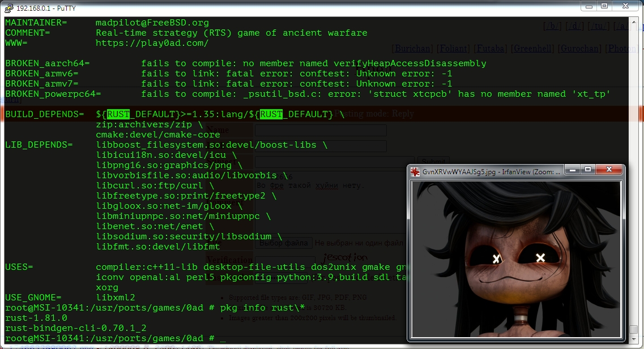Click the 'libminiupnpc.so:net/miniupnpc' line
The width and height of the screenshot is (644, 349).
coord(178,216)
